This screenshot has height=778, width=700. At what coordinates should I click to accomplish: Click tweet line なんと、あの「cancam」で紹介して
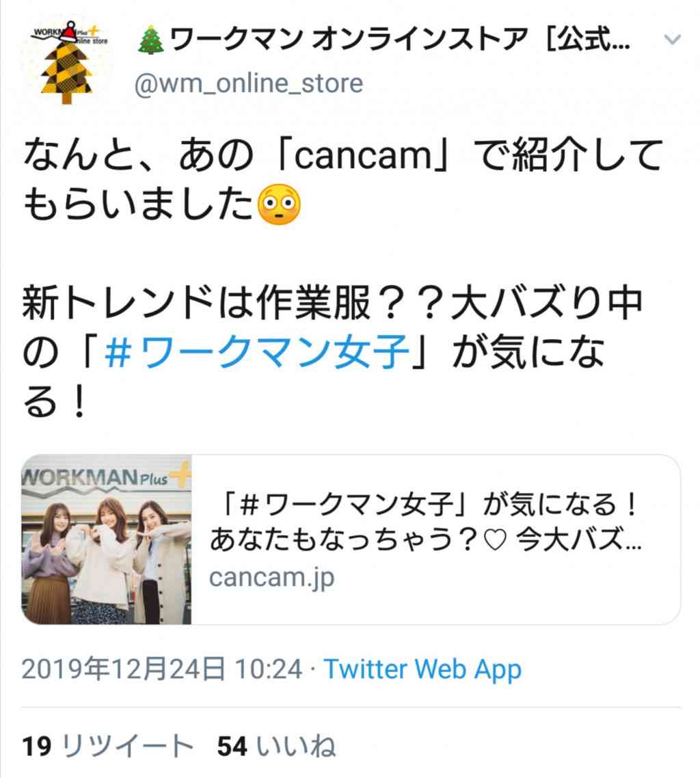(x=343, y=155)
